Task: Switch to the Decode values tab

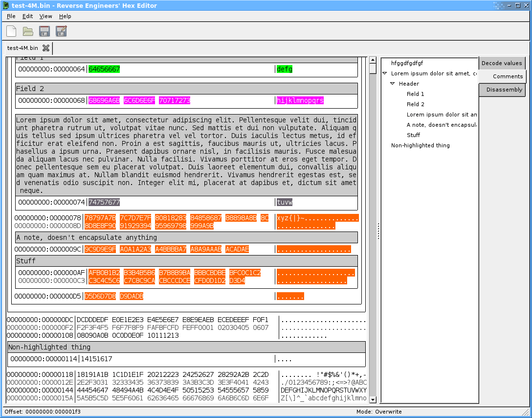Action: pyautogui.click(x=502, y=63)
